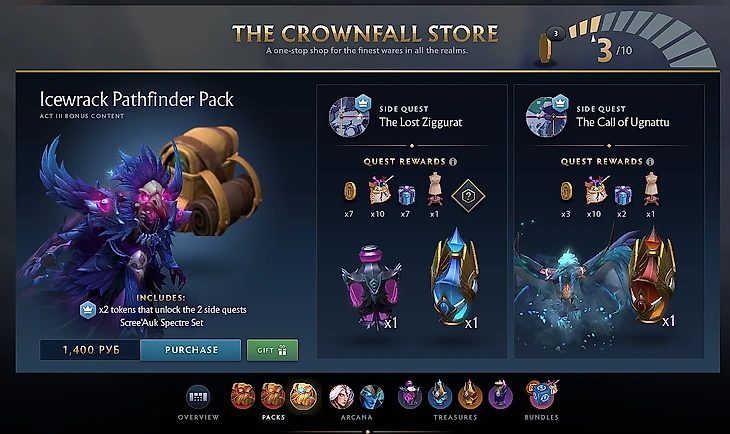Select the second red pack icon

click(x=273, y=396)
